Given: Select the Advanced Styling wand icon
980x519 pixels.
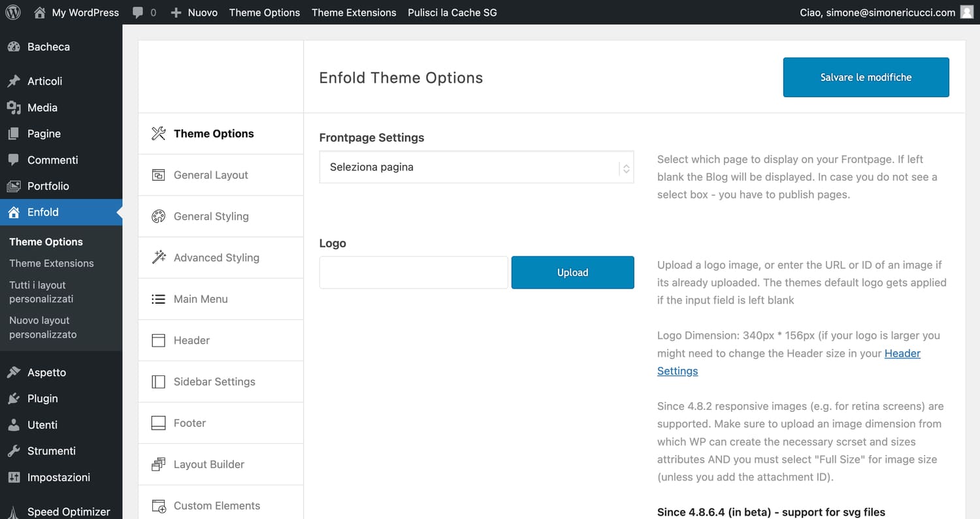Looking at the screenshot, I should pyautogui.click(x=158, y=257).
